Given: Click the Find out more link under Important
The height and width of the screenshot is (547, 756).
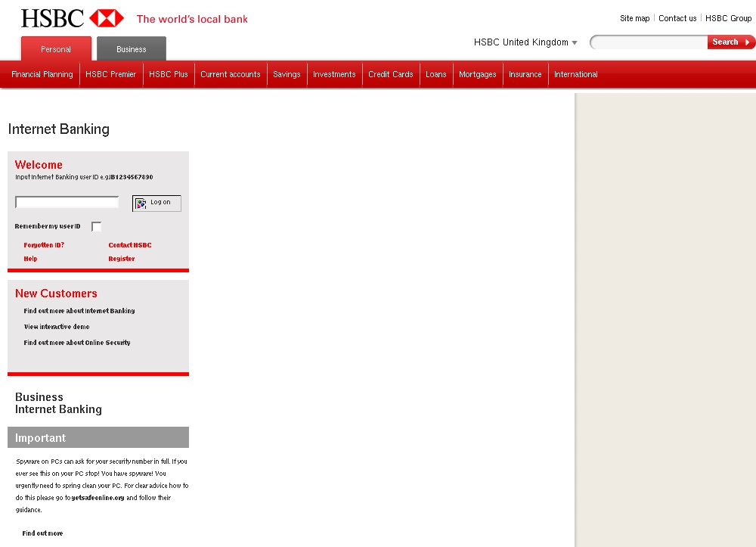Looking at the screenshot, I should click(x=42, y=533).
